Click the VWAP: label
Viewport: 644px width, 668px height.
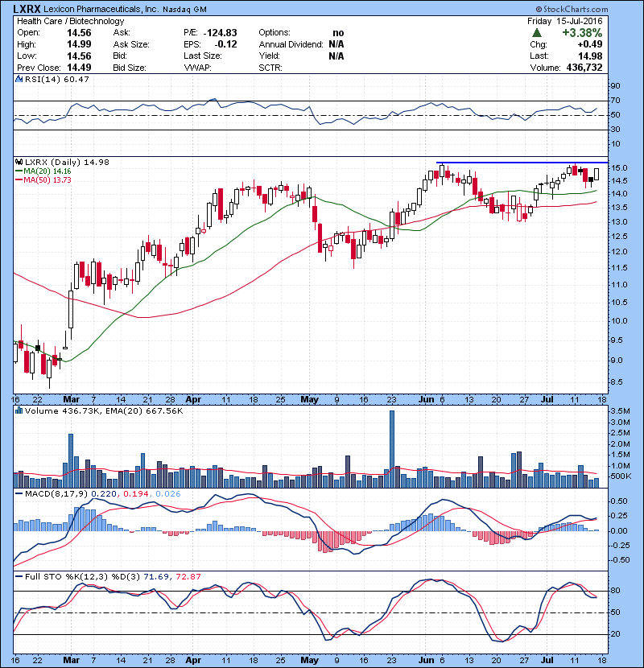click(197, 68)
